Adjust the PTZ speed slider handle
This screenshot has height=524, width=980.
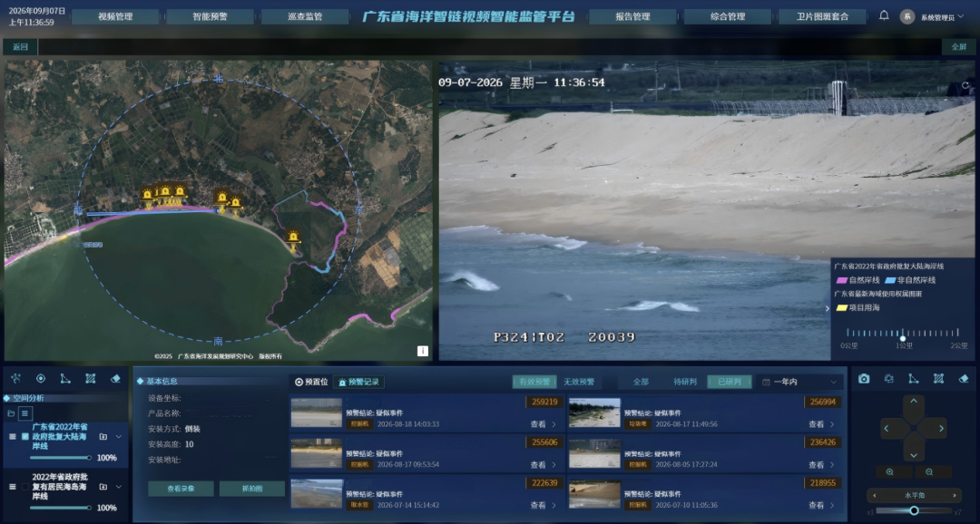pyautogui.click(x=914, y=510)
